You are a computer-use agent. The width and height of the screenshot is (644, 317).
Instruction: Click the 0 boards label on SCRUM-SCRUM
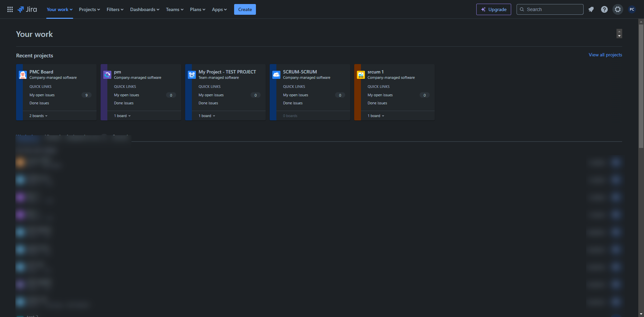click(290, 116)
